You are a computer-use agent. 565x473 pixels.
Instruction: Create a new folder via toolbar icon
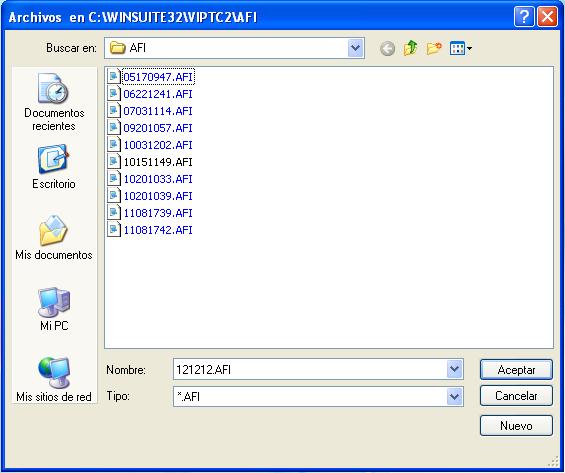click(x=434, y=48)
